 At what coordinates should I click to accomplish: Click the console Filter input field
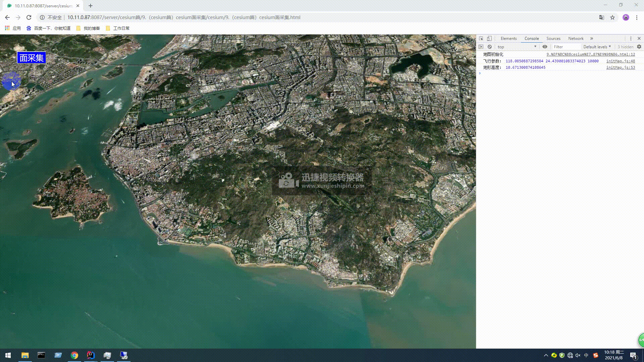click(566, 47)
